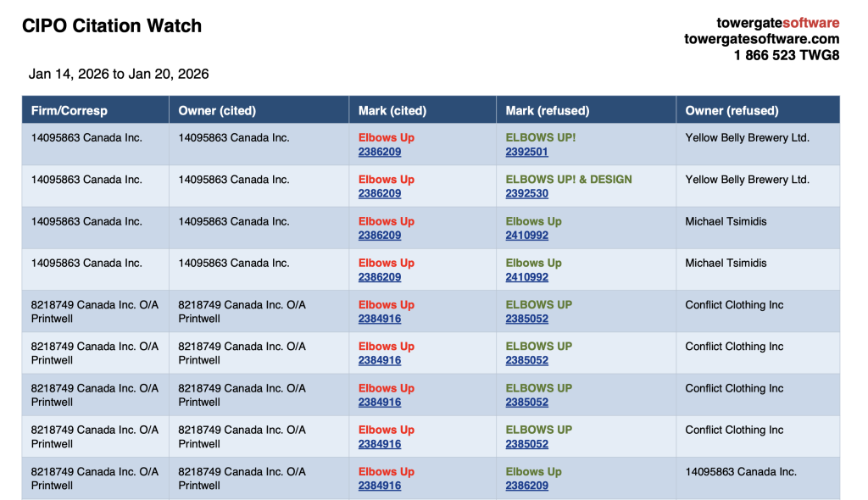The height and width of the screenshot is (500, 868).
Task: Open the towergatesoftware.com website link
Action: pyautogui.click(x=761, y=39)
